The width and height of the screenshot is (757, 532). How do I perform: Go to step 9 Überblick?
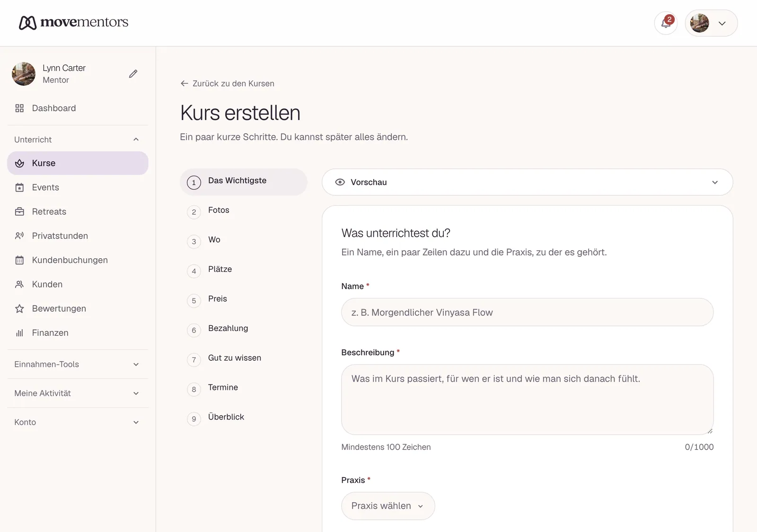point(243,419)
